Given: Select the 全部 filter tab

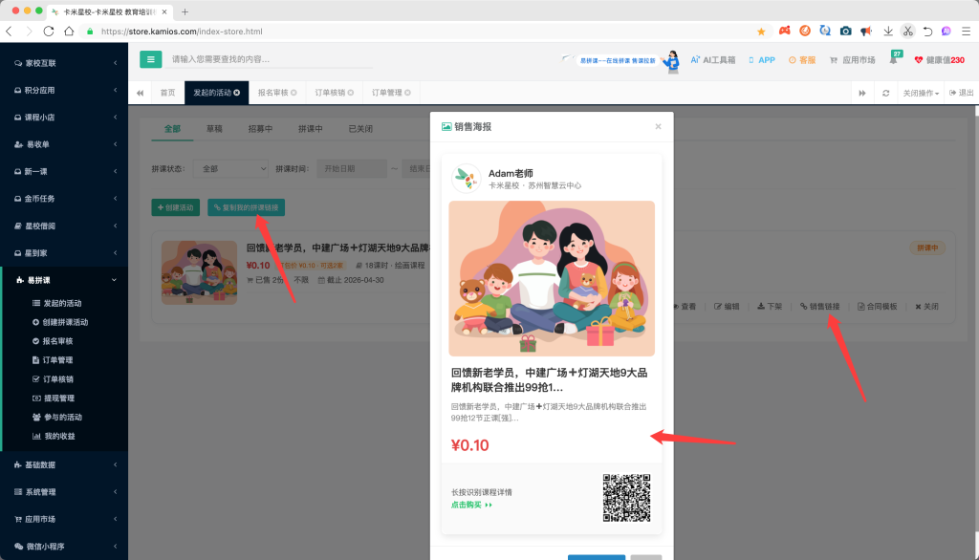Looking at the screenshot, I should tap(172, 129).
